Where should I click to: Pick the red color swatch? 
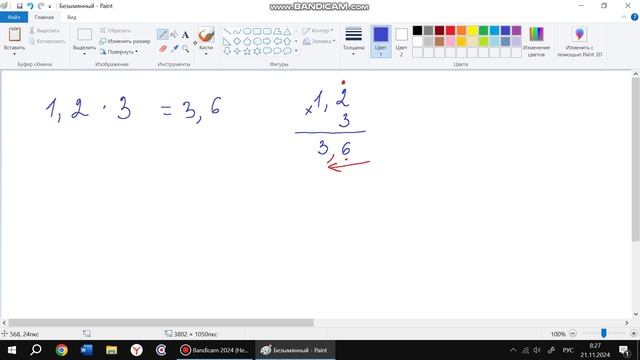click(450, 31)
